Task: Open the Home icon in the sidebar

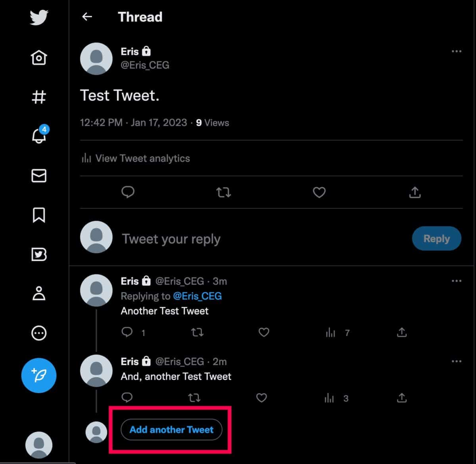Action: (x=39, y=58)
